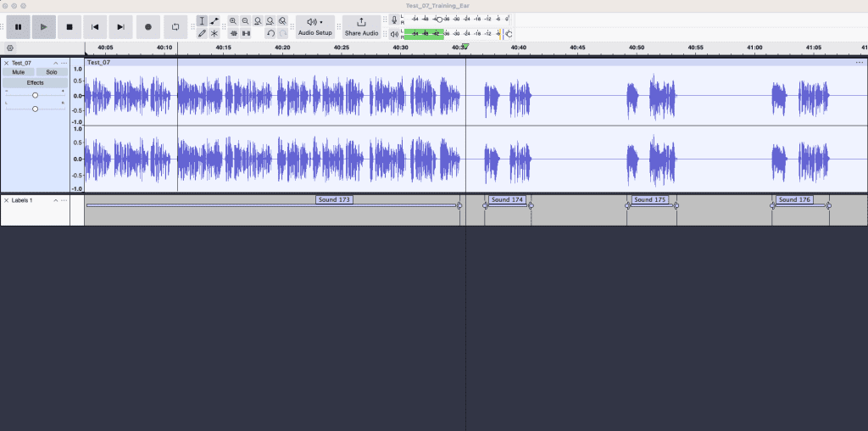
Task: Adjust Test_07 track pan slider
Action: 36,109
